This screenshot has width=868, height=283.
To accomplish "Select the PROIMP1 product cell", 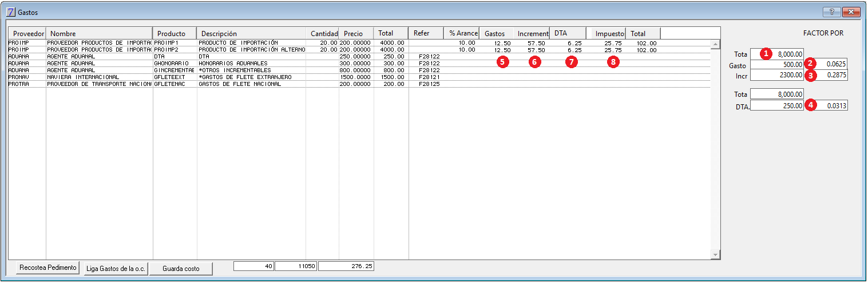I will coord(175,43).
